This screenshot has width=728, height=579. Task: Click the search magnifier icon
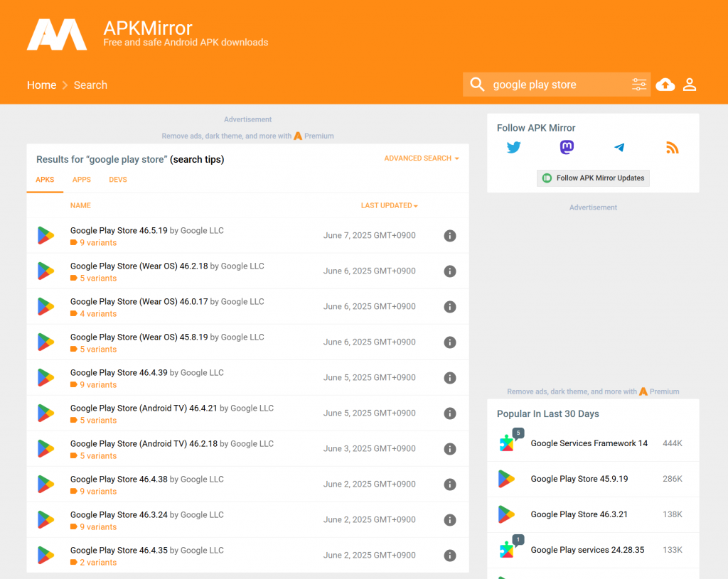coord(477,85)
